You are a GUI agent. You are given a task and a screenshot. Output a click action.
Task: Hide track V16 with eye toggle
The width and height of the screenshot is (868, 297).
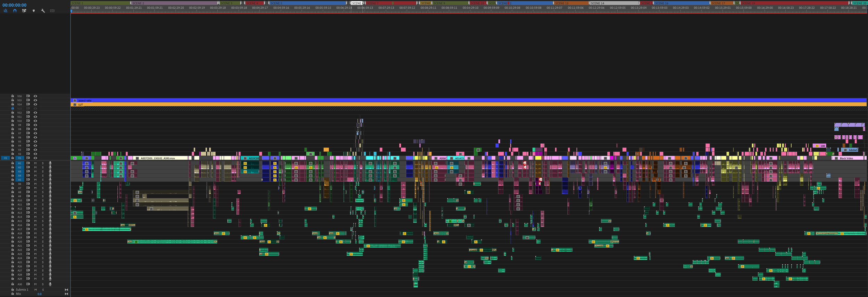pos(35,96)
